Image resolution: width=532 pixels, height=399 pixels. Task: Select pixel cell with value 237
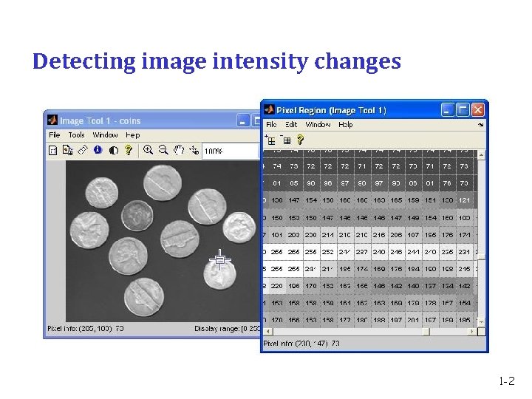point(361,252)
